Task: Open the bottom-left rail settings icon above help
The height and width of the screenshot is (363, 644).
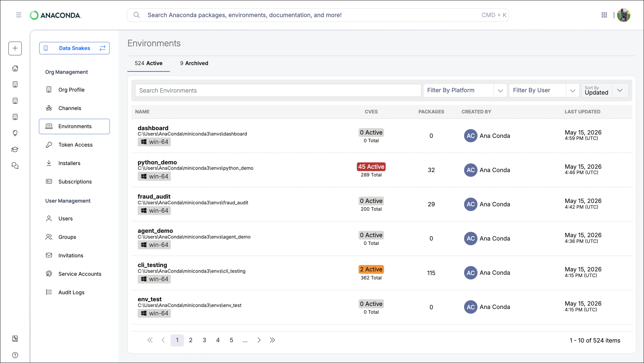Action: tap(15, 339)
